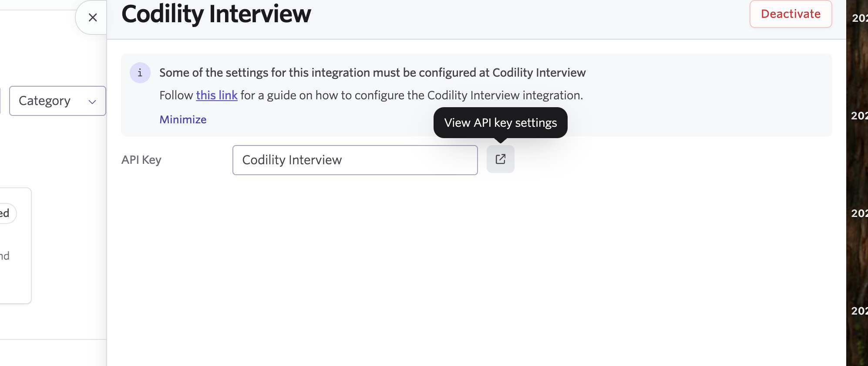Click Minimize under the integration notice
Viewport: 868px width, 366px height.
[x=182, y=119]
